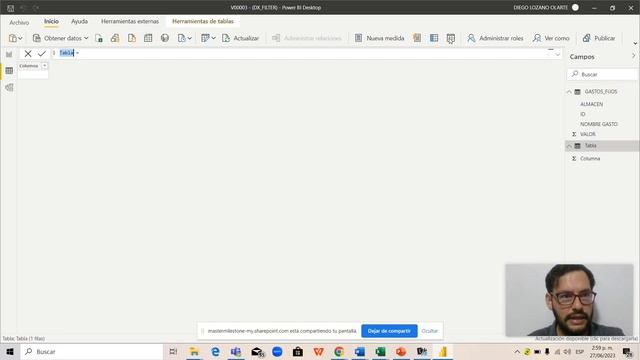
Task: Click the Windows taskbar Buscar box
Action: (92, 351)
